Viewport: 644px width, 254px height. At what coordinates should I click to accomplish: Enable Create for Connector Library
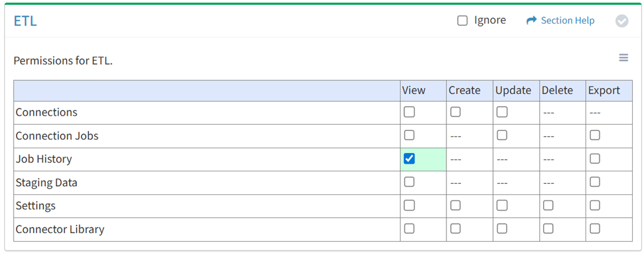455,229
